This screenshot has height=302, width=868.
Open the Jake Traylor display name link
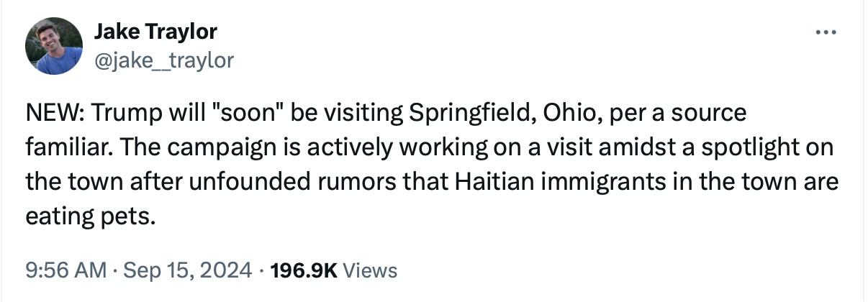point(155,32)
